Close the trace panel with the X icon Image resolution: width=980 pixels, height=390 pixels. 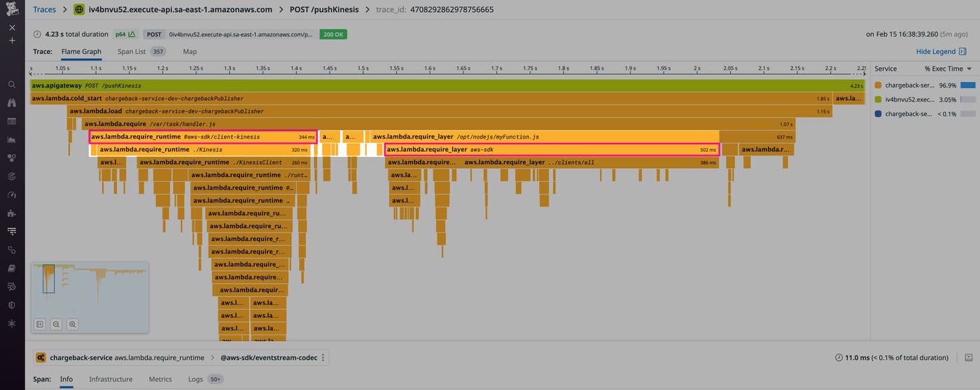click(x=12, y=27)
